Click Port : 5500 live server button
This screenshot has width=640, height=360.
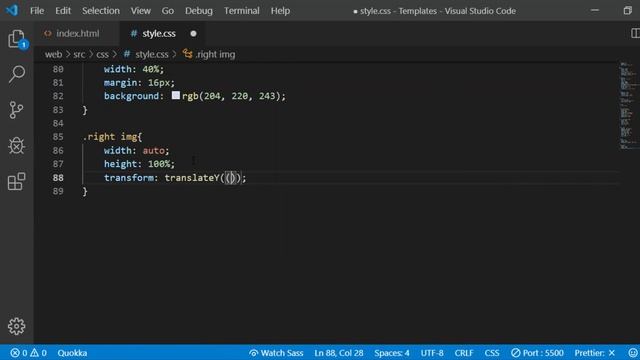click(538, 353)
